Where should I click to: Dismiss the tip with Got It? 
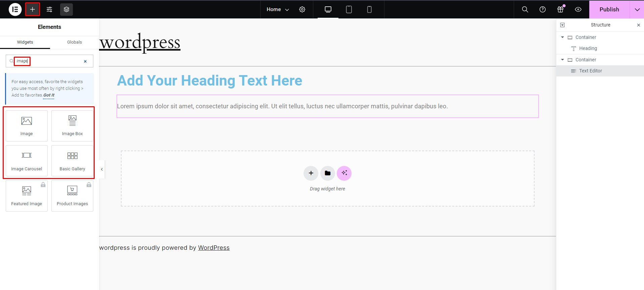[49, 95]
